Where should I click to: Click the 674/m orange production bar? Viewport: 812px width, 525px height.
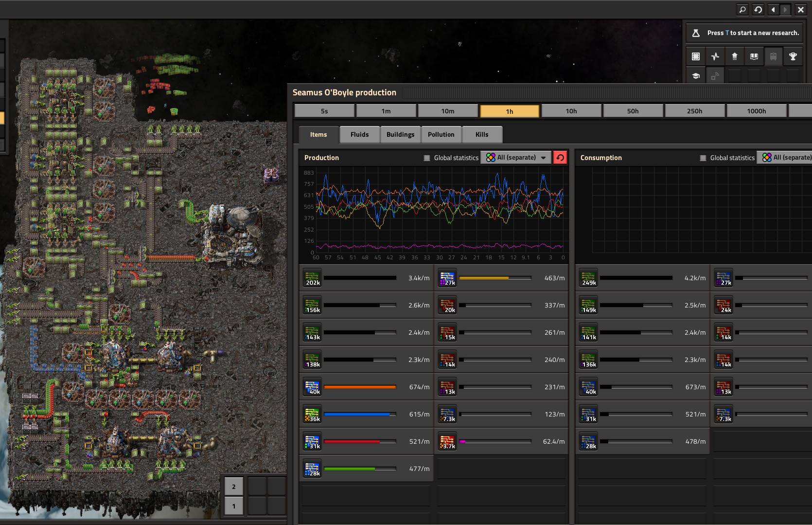360,387
